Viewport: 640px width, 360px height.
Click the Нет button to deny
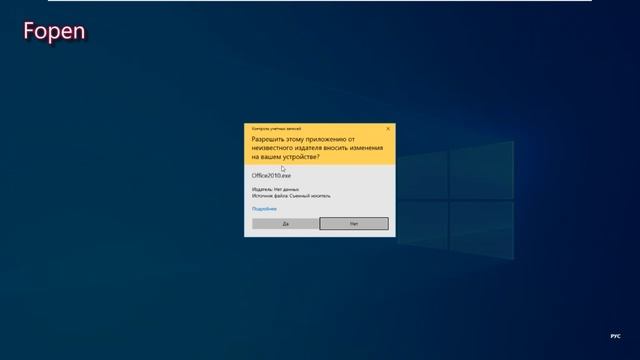point(354,224)
